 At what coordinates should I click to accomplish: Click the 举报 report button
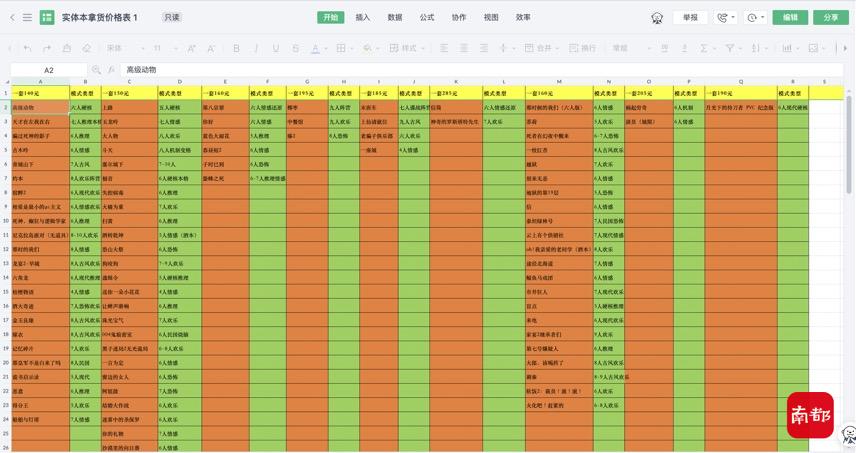click(x=691, y=17)
